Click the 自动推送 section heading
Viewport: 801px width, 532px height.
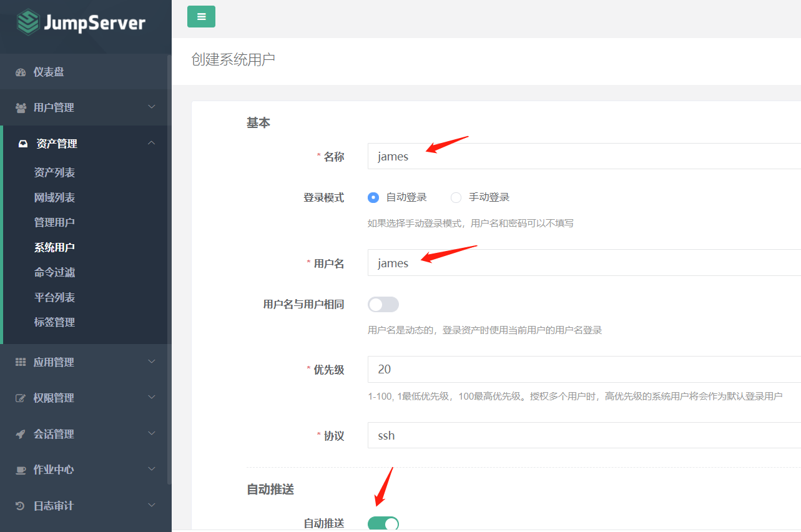pyautogui.click(x=270, y=490)
